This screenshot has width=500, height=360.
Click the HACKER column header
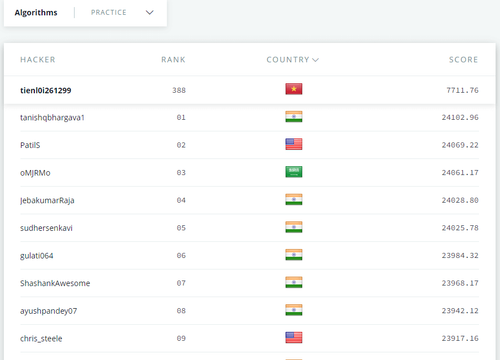tap(38, 60)
